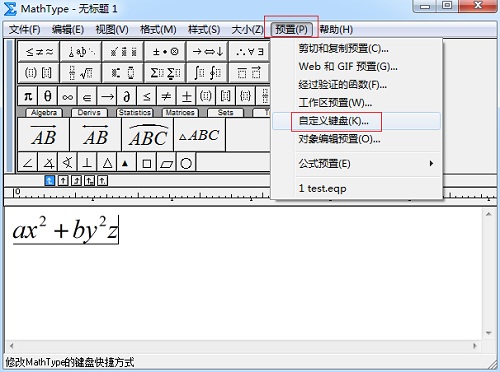Open the 编辑(E) menu

pos(68,30)
